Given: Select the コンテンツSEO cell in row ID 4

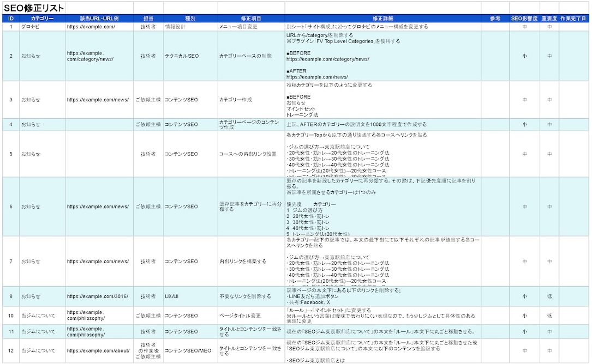Looking at the screenshot, I should [190, 124].
